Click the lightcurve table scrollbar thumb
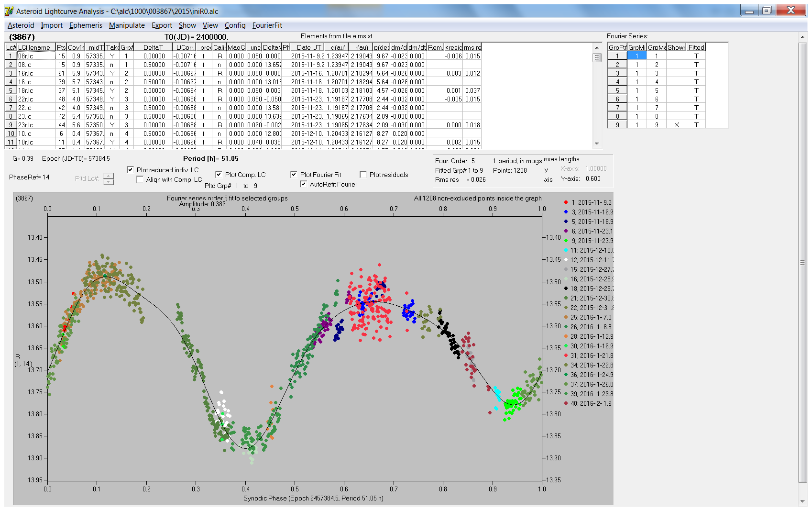The image size is (812, 511). (x=597, y=57)
